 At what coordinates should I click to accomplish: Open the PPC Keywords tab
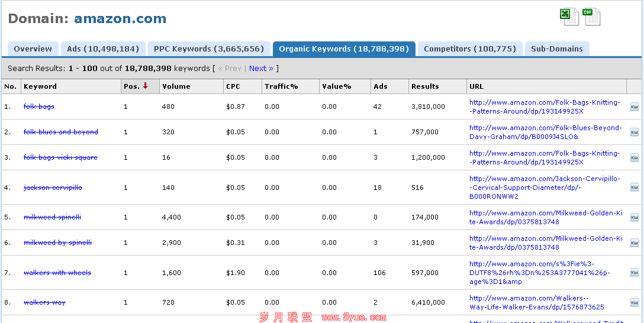coord(209,49)
